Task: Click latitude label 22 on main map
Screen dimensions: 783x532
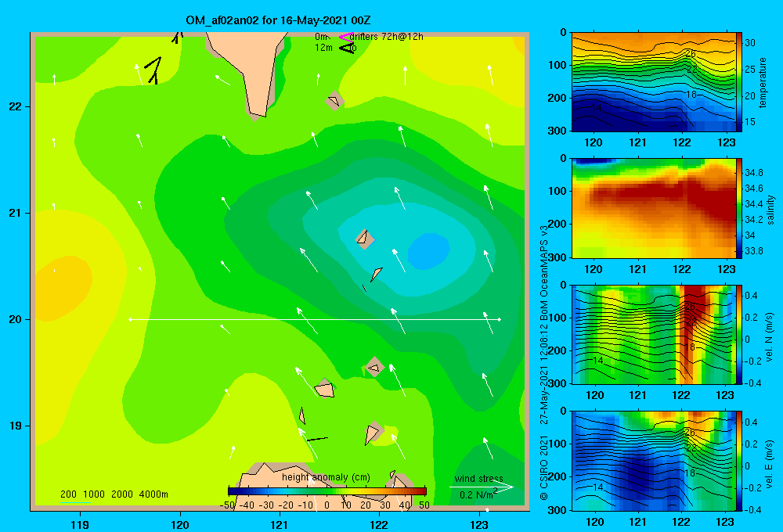Action: tap(16, 106)
